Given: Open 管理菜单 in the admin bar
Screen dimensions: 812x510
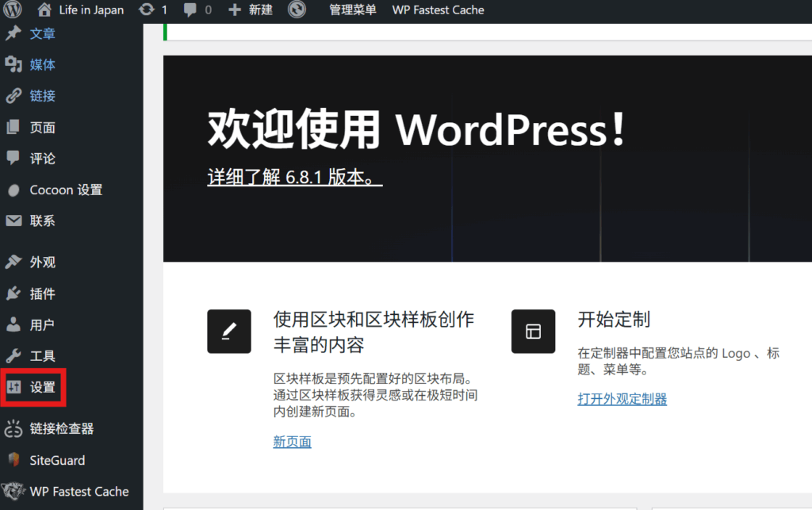Looking at the screenshot, I should coord(353,10).
